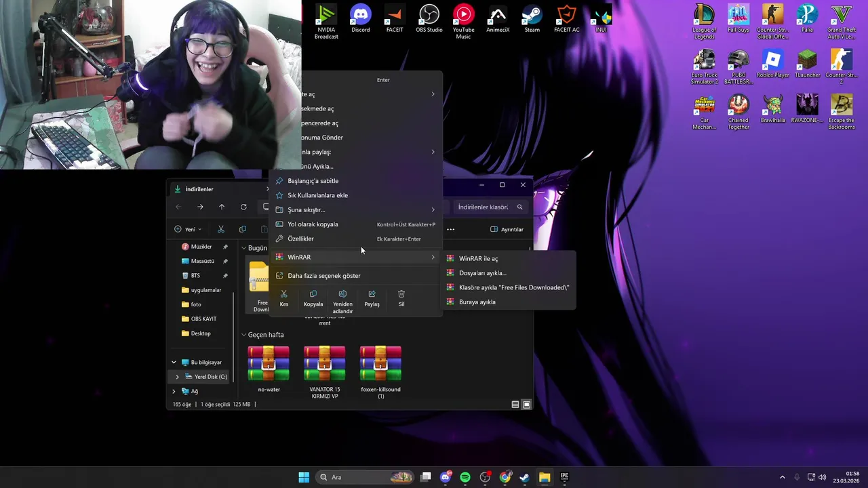Expand the Şuna sıkıştır submenu

pos(355,209)
